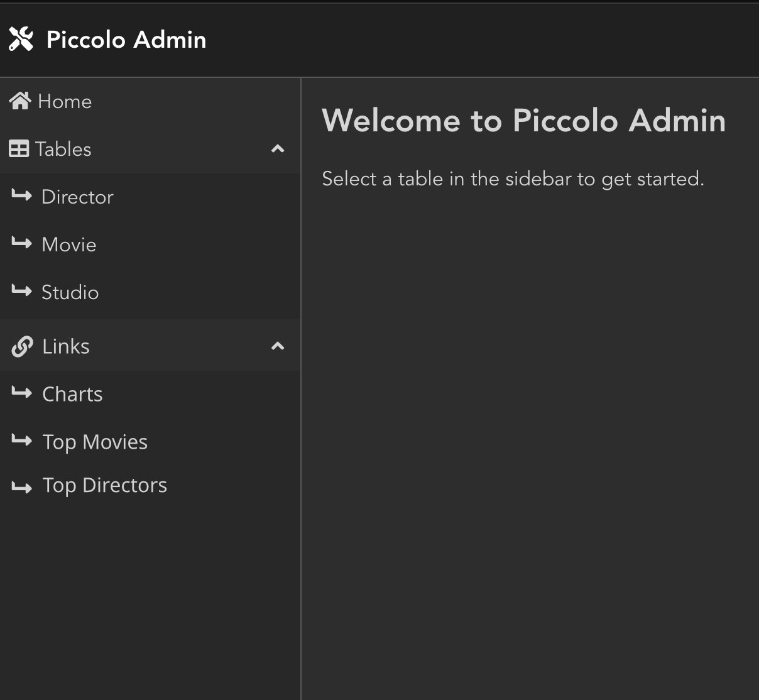Screen dimensions: 759x700
Task: Click the 'Select a table in the sidebar' text
Action: pos(513,179)
